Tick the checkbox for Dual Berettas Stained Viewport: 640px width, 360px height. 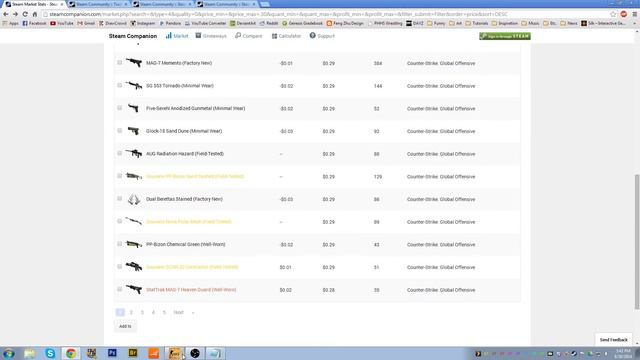click(119, 199)
